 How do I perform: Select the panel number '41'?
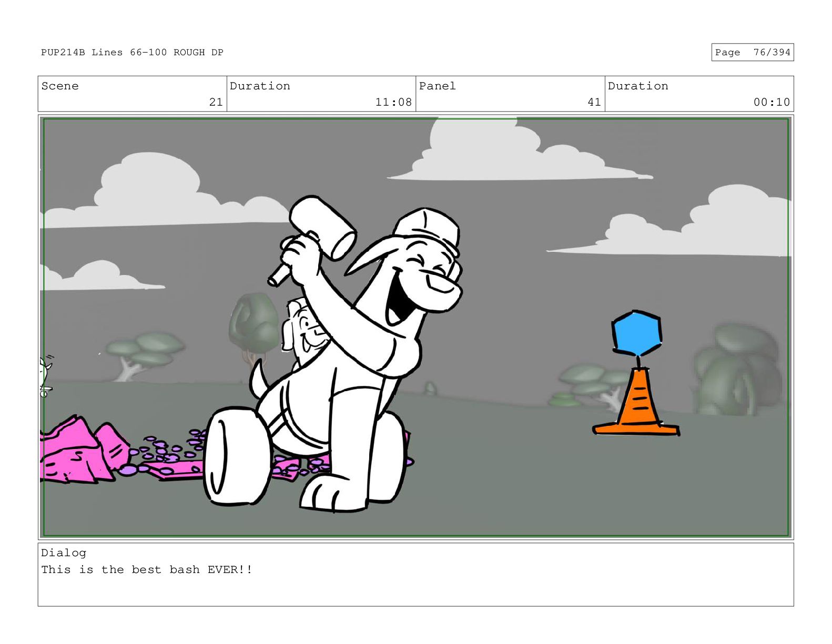pos(594,102)
